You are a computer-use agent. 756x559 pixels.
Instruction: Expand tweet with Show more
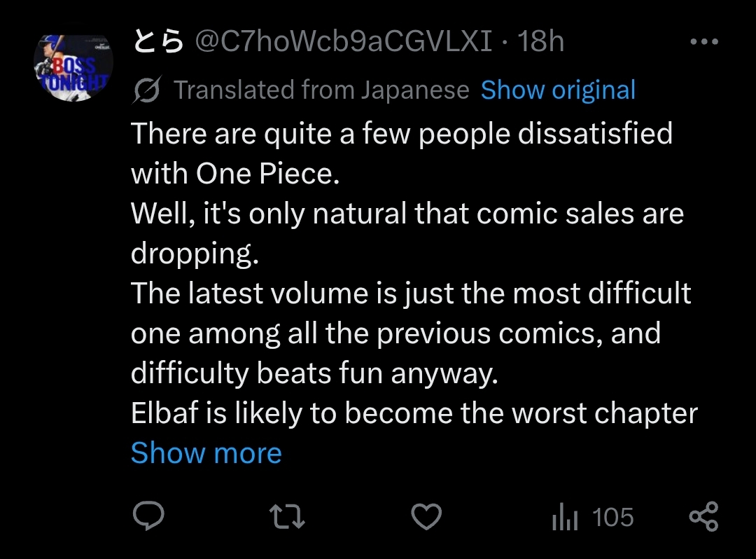(x=206, y=453)
